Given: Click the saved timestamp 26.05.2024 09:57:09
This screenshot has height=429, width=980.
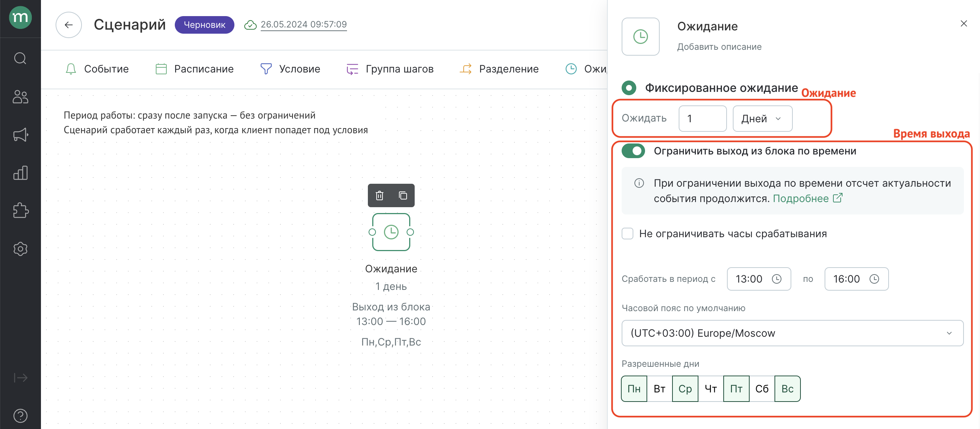Looking at the screenshot, I should click(x=304, y=25).
